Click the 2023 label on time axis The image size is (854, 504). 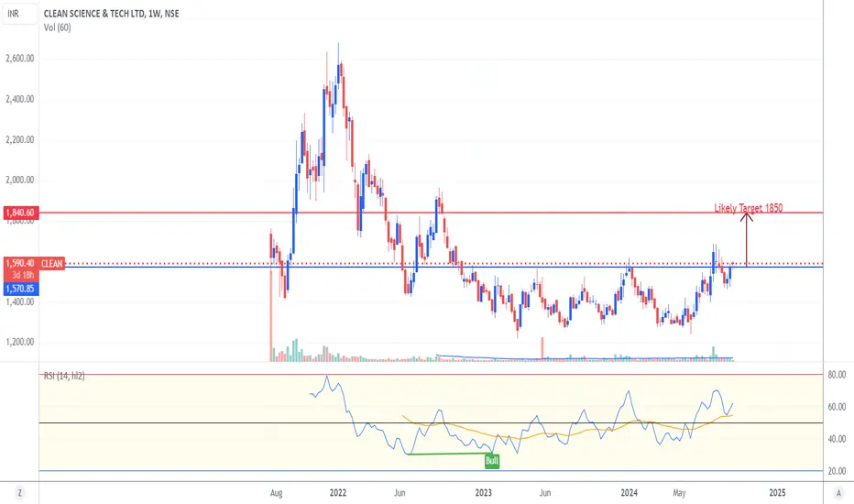pos(484,493)
